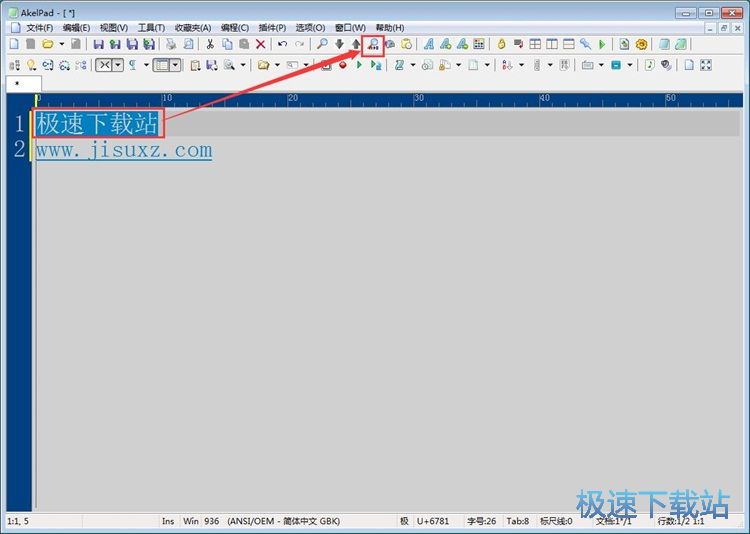Click line number 2 in the gutter
The width and height of the screenshot is (750, 534).
click(19, 149)
